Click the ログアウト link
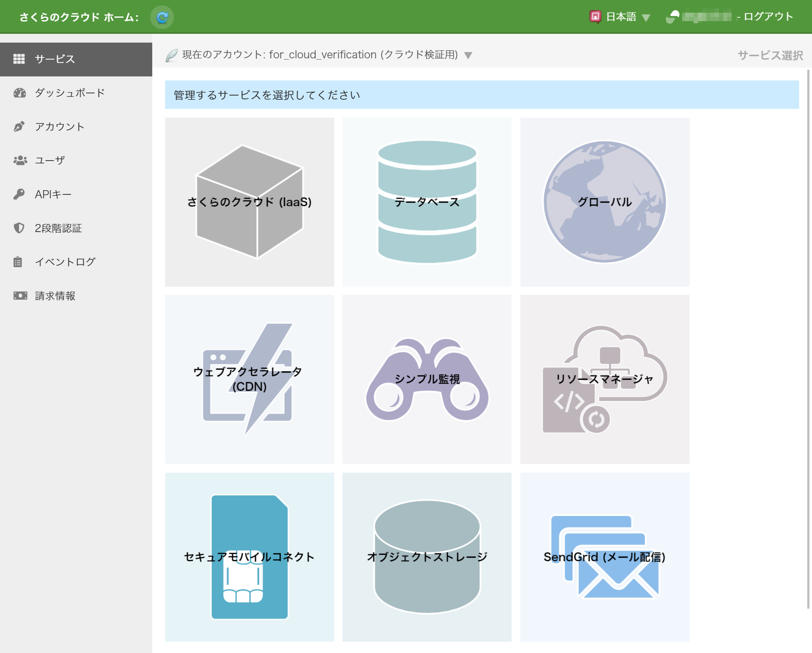This screenshot has height=653, width=812. tap(768, 17)
